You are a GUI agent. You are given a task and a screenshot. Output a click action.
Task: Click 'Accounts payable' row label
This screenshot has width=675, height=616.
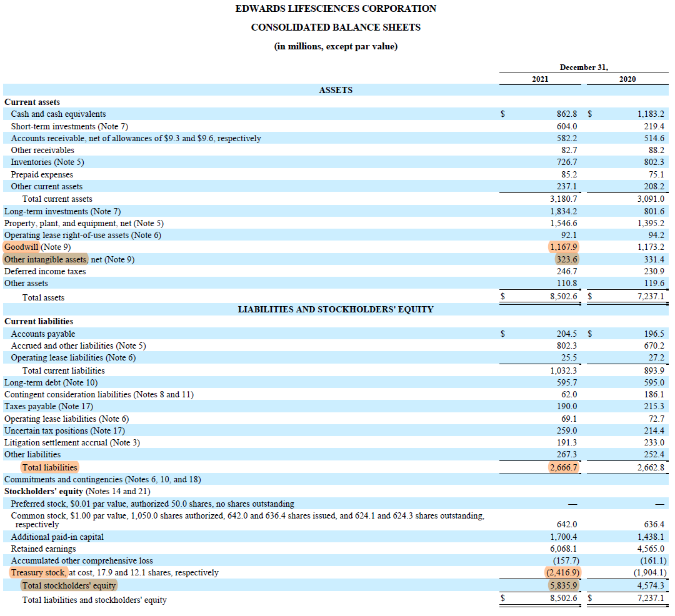(42, 334)
